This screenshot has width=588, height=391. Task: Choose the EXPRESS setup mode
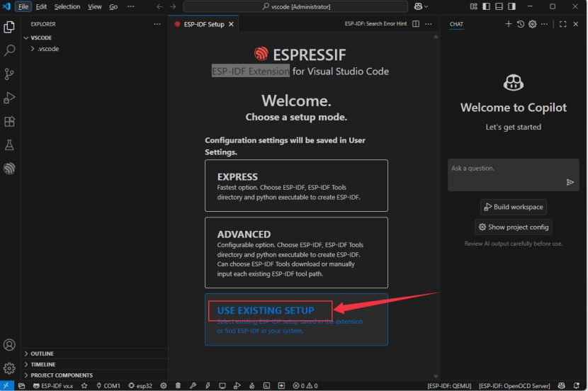[296, 186]
